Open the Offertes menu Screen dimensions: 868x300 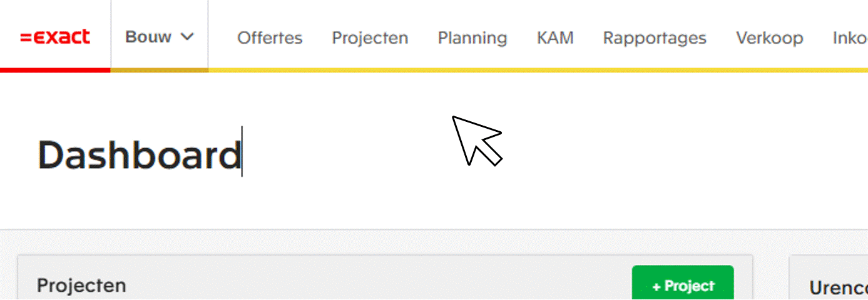click(x=270, y=38)
